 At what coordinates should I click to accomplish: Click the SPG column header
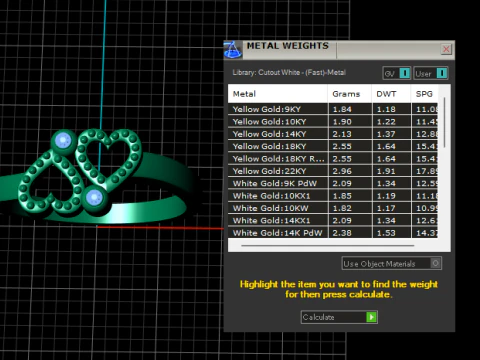pyautogui.click(x=424, y=94)
